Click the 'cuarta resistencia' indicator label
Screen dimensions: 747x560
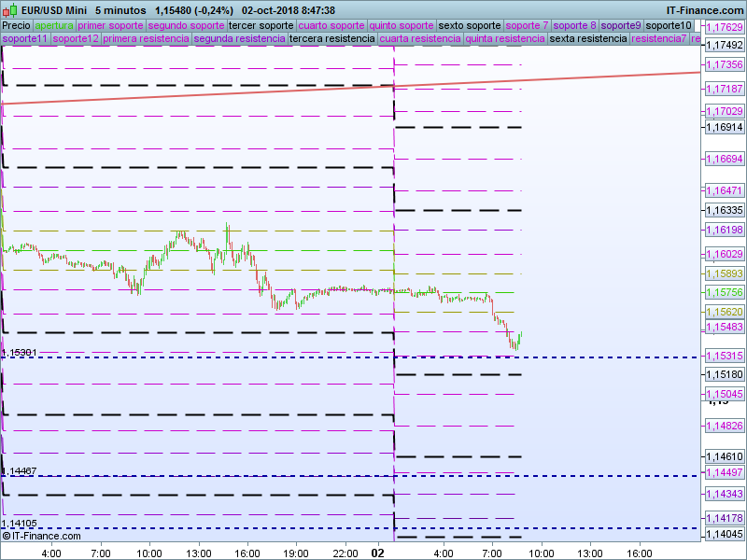[x=420, y=39]
